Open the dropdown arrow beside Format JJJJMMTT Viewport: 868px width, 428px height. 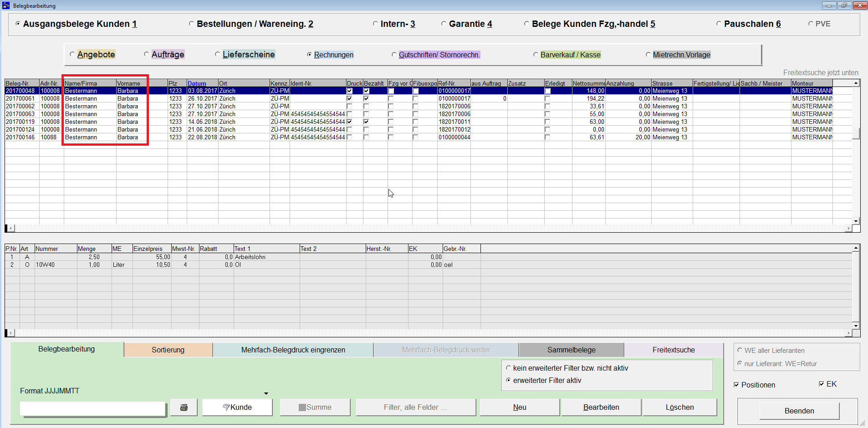[x=266, y=393]
